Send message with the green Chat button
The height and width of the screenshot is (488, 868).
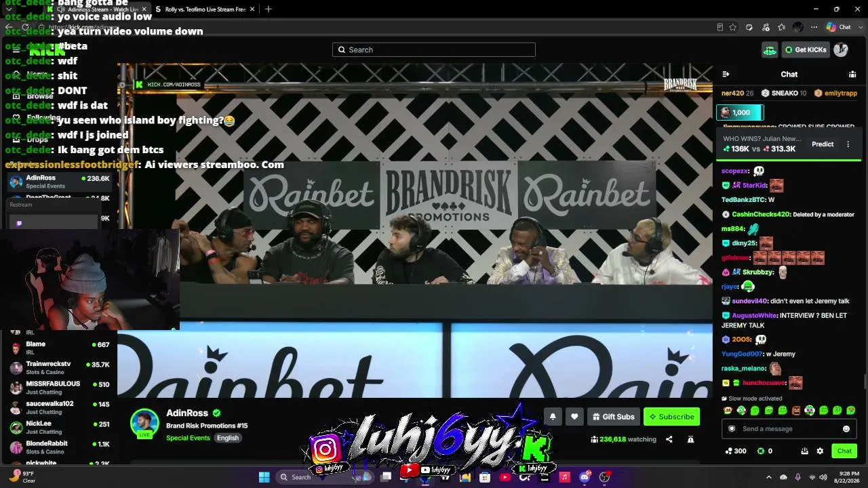pos(844,451)
